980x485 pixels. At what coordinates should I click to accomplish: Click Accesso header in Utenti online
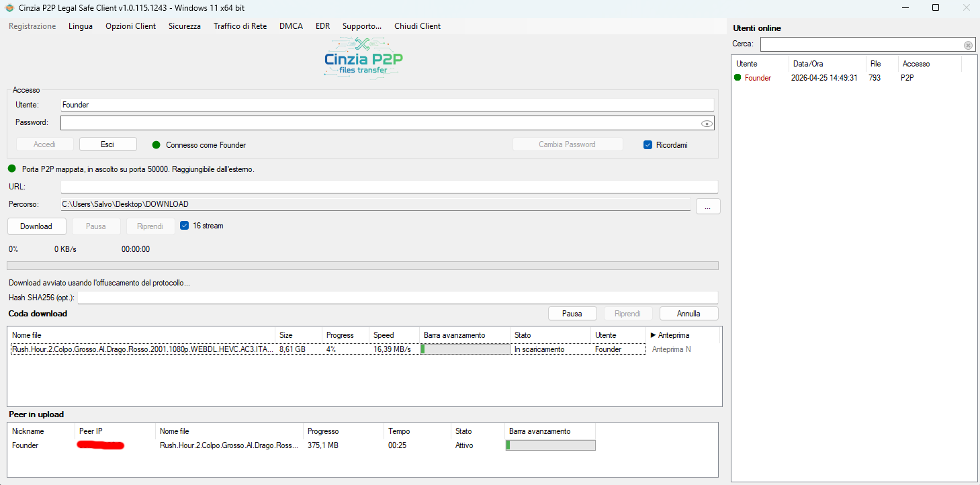click(x=930, y=64)
